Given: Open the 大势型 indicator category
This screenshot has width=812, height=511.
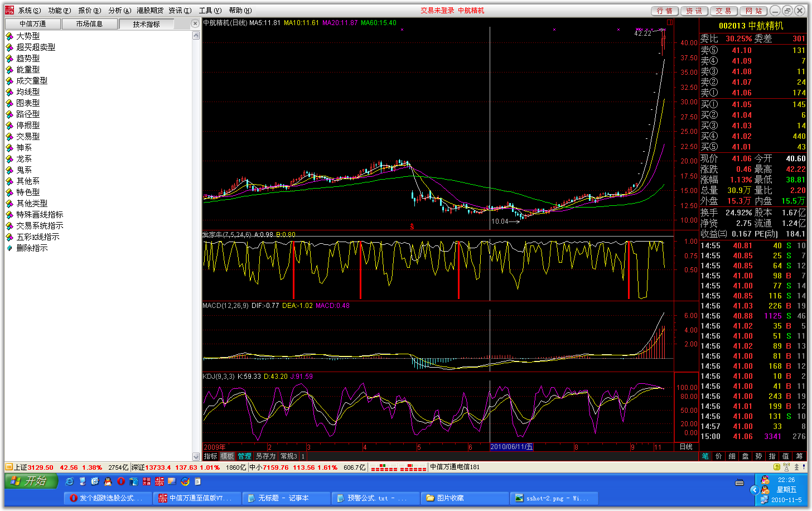Looking at the screenshot, I should [x=28, y=36].
